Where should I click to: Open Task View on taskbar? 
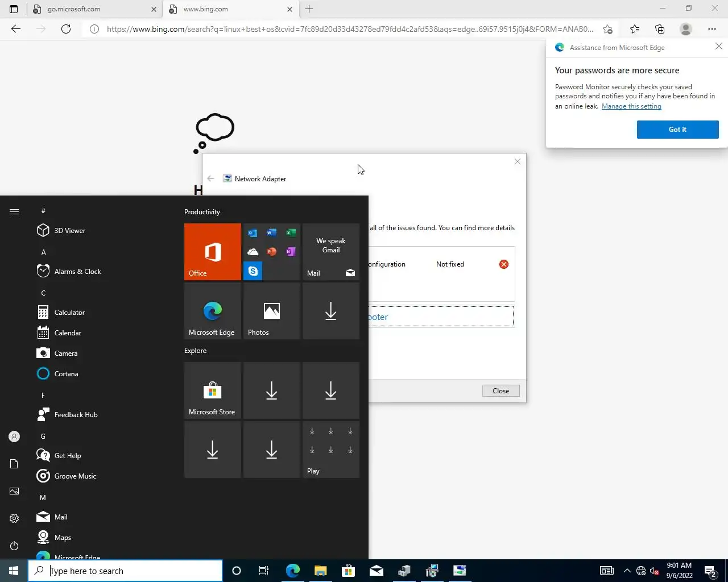click(x=263, y=571)
